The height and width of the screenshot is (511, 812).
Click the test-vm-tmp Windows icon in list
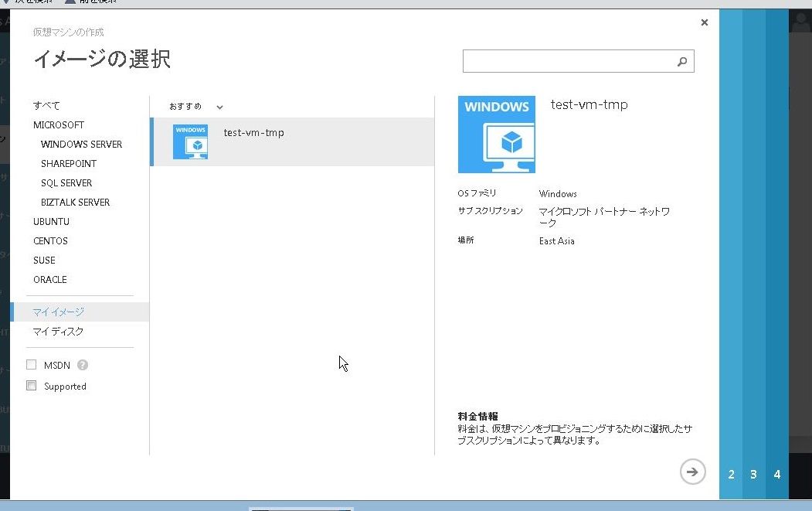pos(191,141)
